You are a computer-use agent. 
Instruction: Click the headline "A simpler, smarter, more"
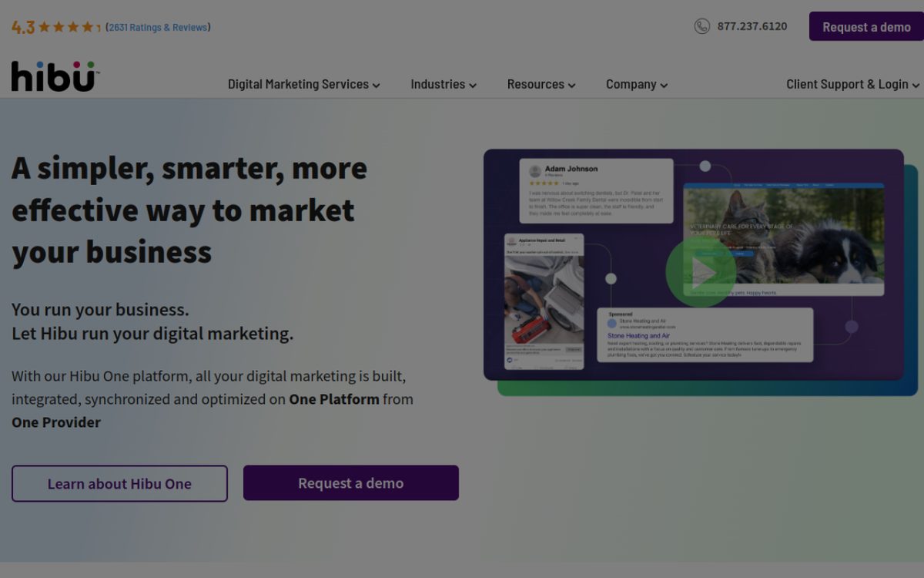tap(189, 168)
